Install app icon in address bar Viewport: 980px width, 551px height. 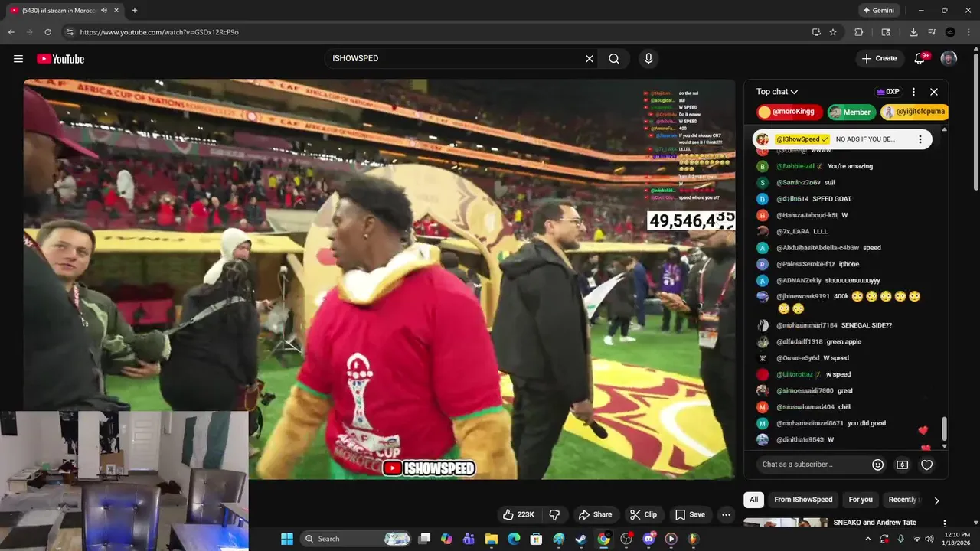816,32
